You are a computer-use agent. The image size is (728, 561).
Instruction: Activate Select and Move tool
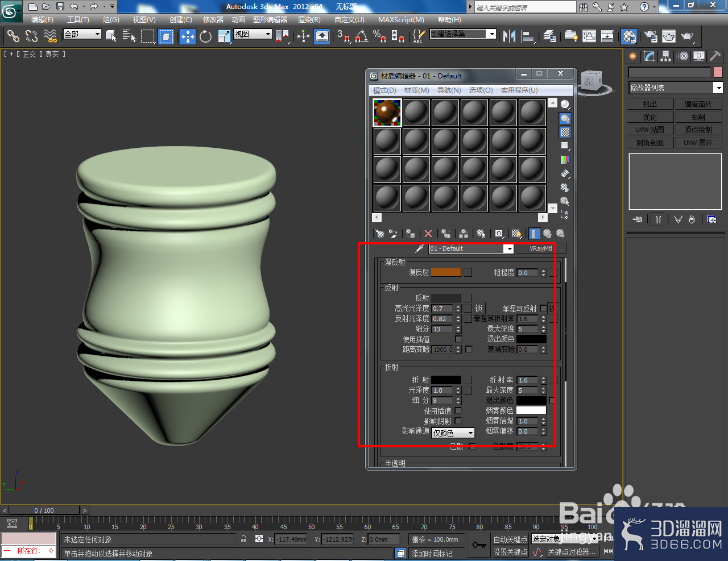click(187, 36)
